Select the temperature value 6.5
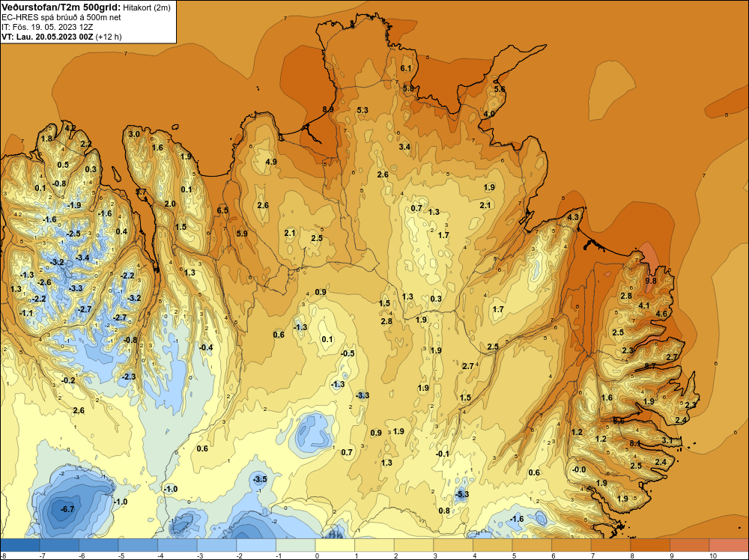The image size is (749, 560). pos(222,210)
